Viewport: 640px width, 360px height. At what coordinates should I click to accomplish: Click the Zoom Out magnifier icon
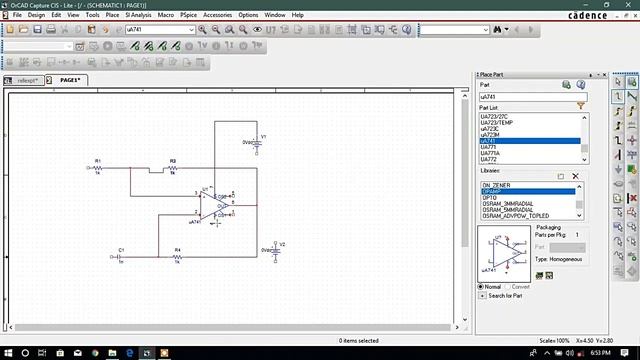pos(216,29)
